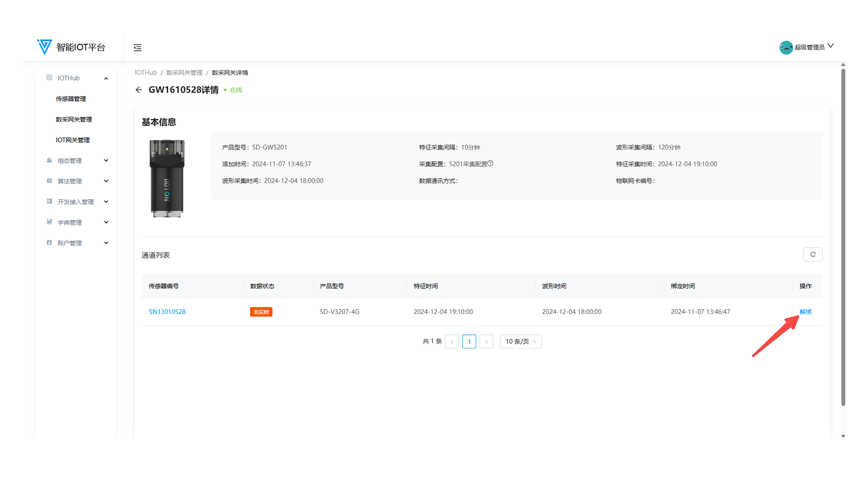
Task: Click the refresh button in 通道列表
Action: tap(812, 254)
